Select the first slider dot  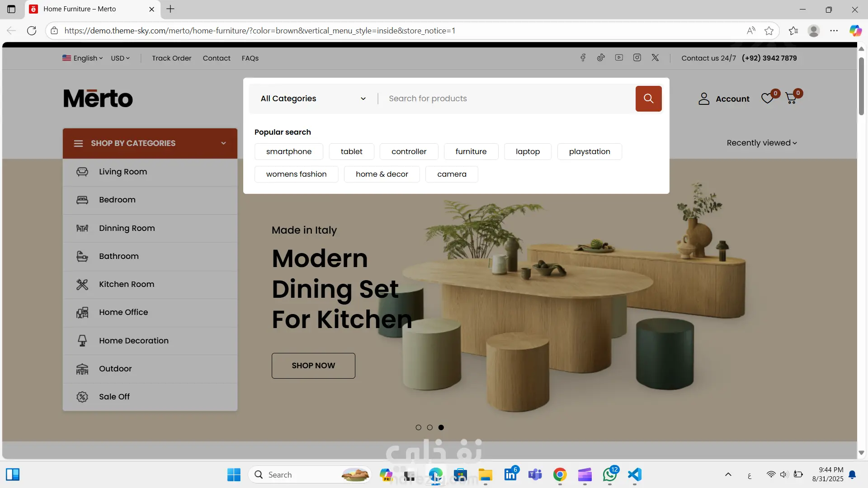[418, 427]
